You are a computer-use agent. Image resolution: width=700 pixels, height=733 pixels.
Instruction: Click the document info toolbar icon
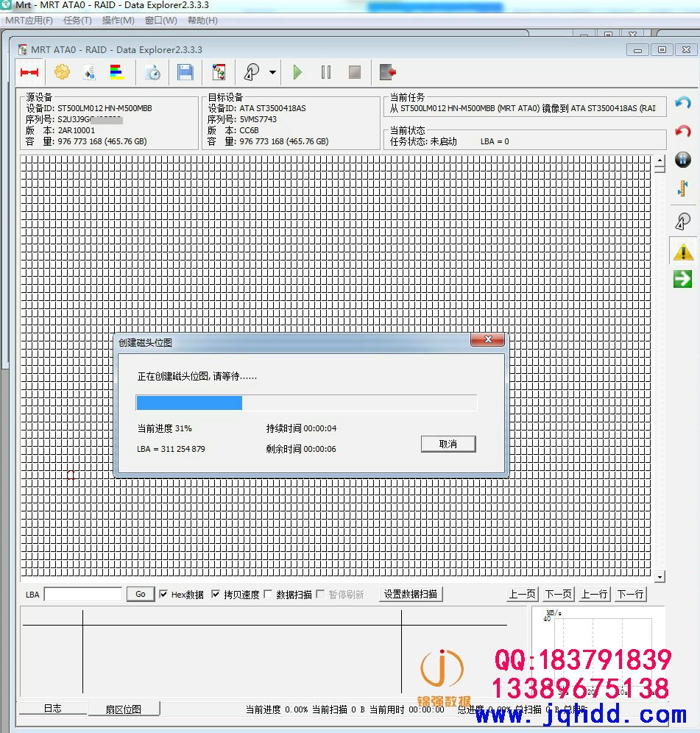[x=89, y=72]
